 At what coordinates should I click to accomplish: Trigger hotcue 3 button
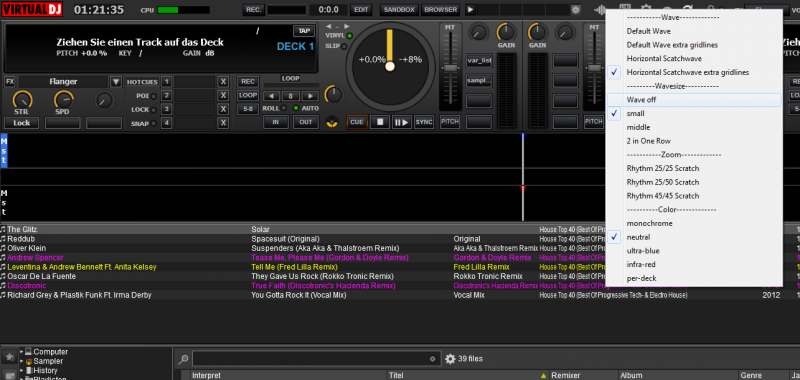coord(166,109)
